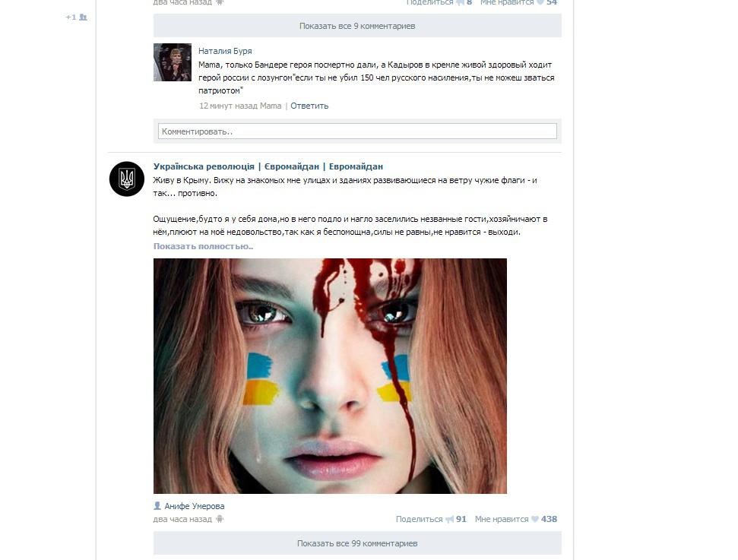Open the girl with Ukrainian flag face paint image
Screen dimensions: 738x560
tap(330, 375)
